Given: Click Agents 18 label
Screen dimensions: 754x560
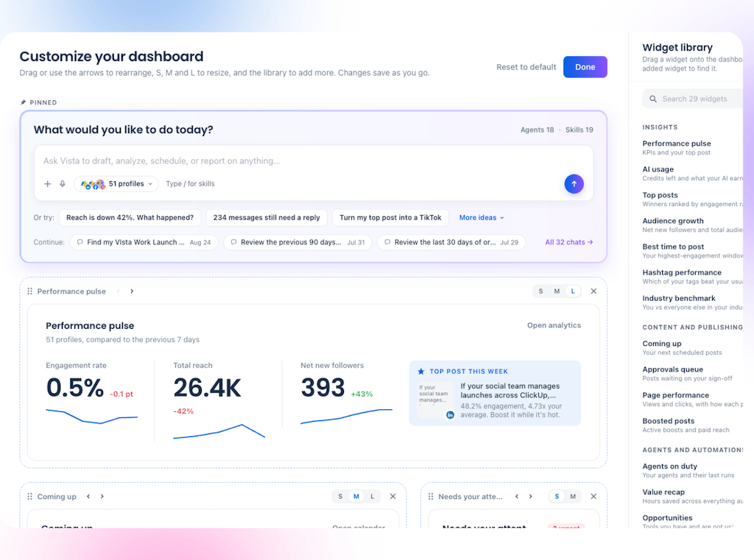Looking at the screenshot, I should tap(537, 130).
